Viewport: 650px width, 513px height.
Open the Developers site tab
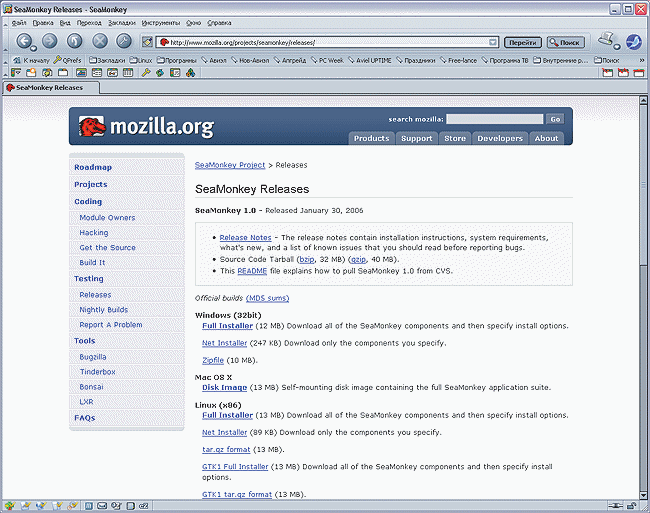(x=500, y=138)
